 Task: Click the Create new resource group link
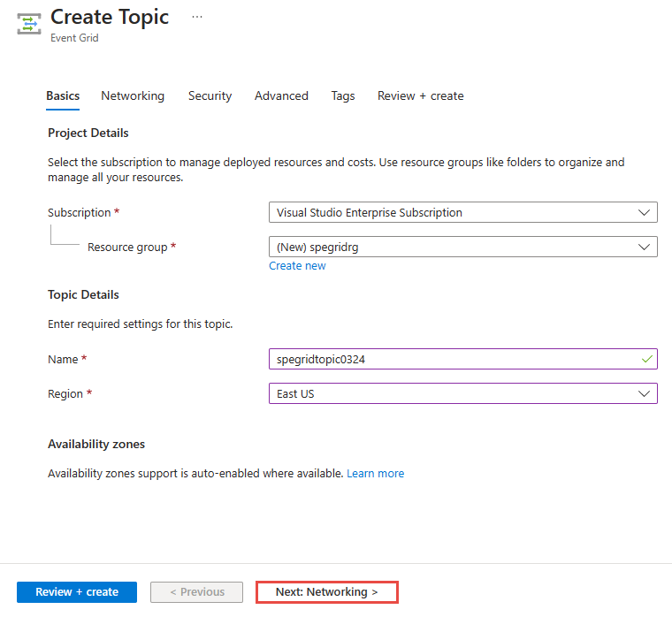pyautogui.click(x=297, y=266)
